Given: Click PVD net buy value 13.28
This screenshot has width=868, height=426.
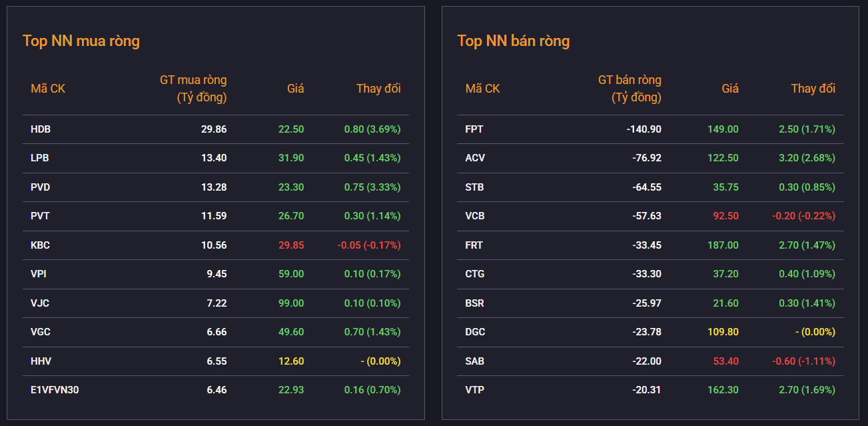Looking at the screenshot, I should (214, 187).
